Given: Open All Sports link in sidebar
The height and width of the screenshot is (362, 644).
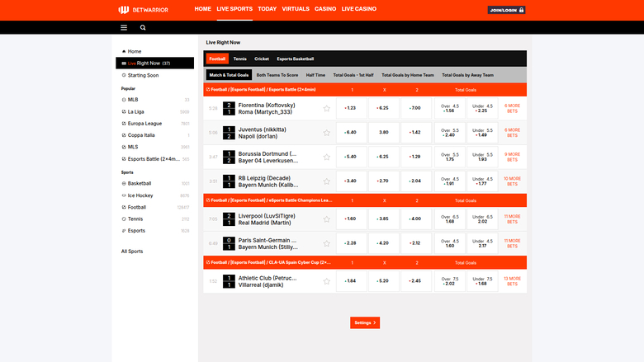Looking at the screenshot, I should click(132, 252).
